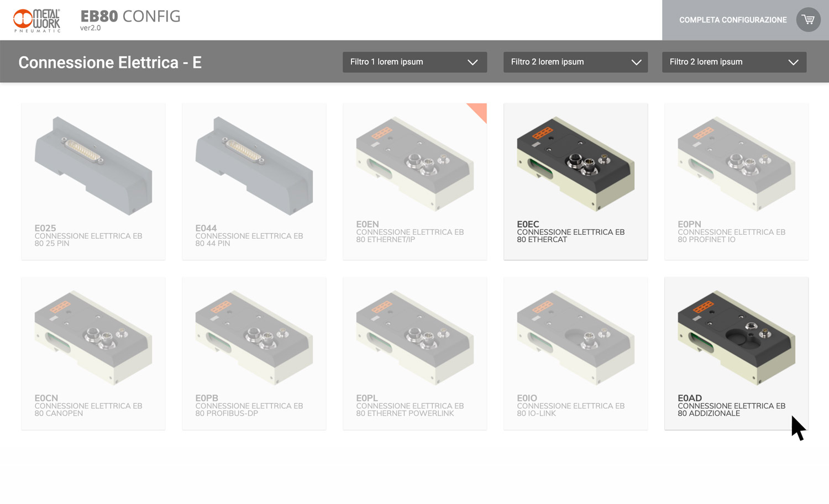The height and width of the screenshot is (504, 829).
Task: Select the E025 25 PIN product image
Action: click(93, 165)
